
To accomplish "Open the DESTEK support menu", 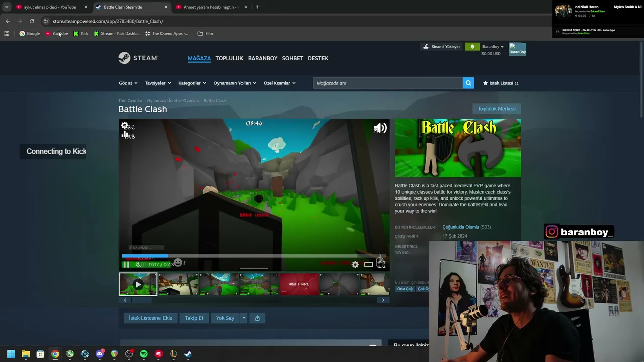I will click(318, 58).
